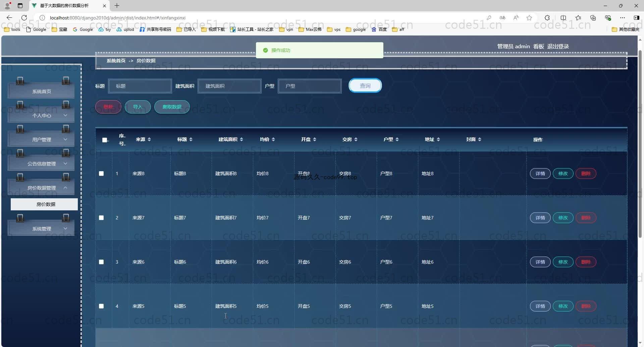Open browser settings ellipsis menu
The image size is (644, 347).
623,18
